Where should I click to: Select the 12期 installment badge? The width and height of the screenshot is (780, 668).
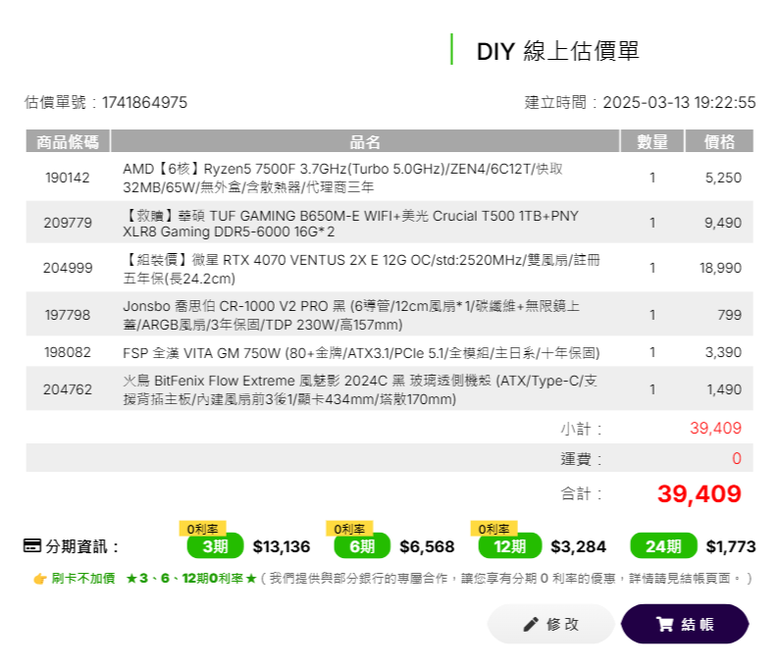[x=510, y=546]
